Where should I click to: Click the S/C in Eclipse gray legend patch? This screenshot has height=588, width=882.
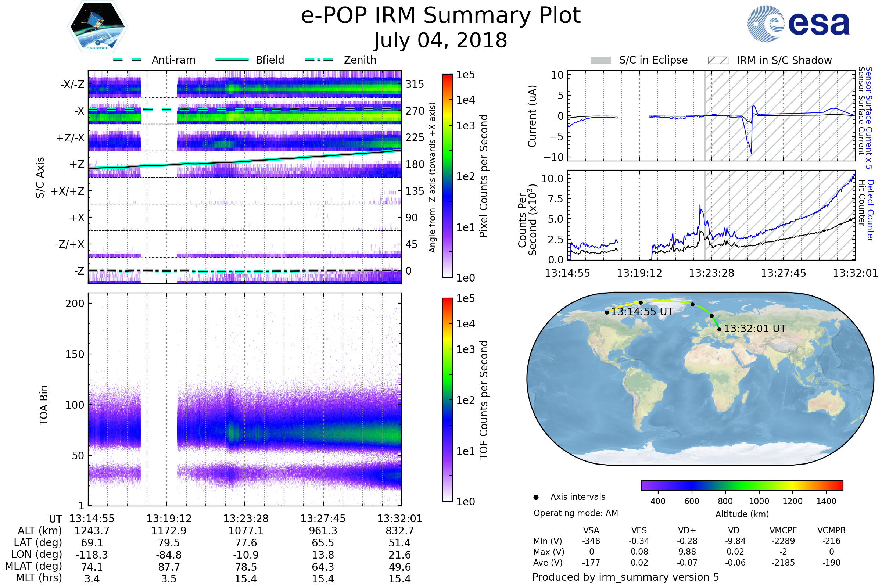[x=600, y=60]
